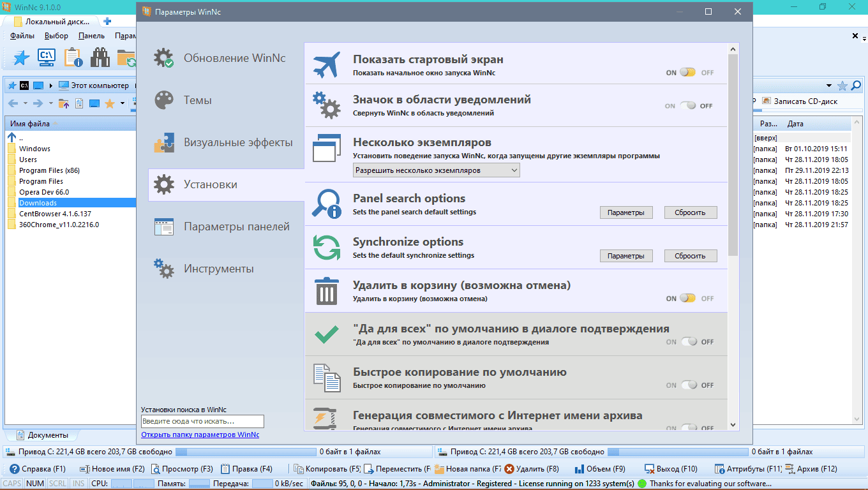
Task: Click the clipboard info toolbar icon
Action: click(x=73, y=58)
